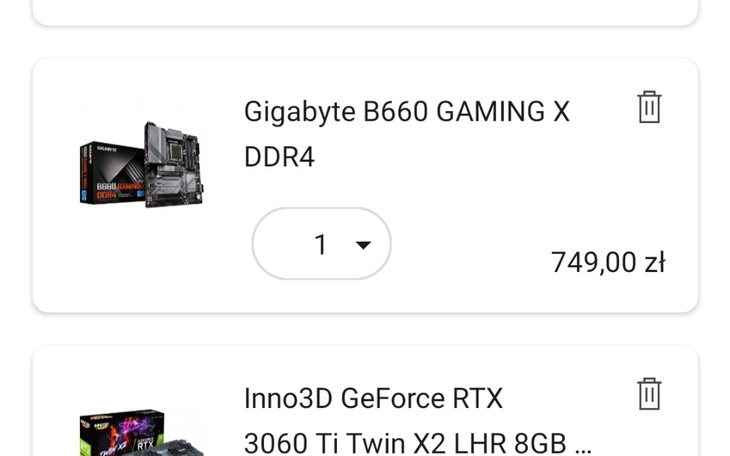
Task: Click the 749,00 zł price label
Action: (x=608, y=262)
